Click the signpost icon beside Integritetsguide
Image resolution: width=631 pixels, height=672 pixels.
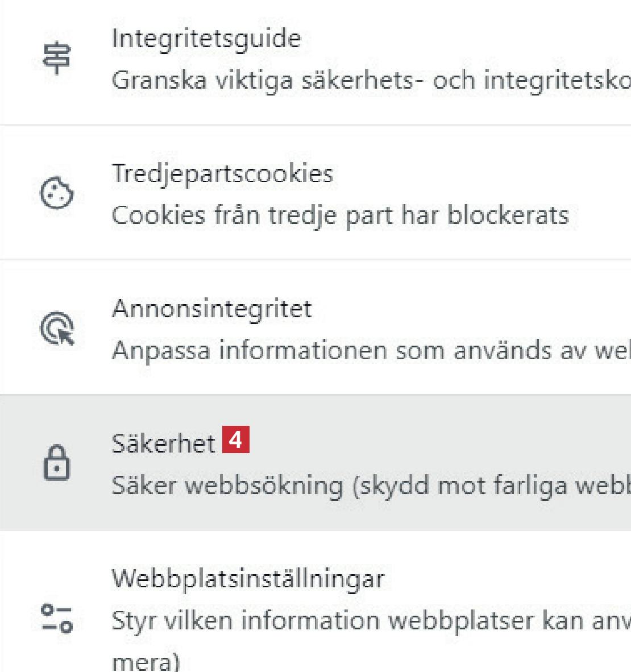[x=57, y=58]
